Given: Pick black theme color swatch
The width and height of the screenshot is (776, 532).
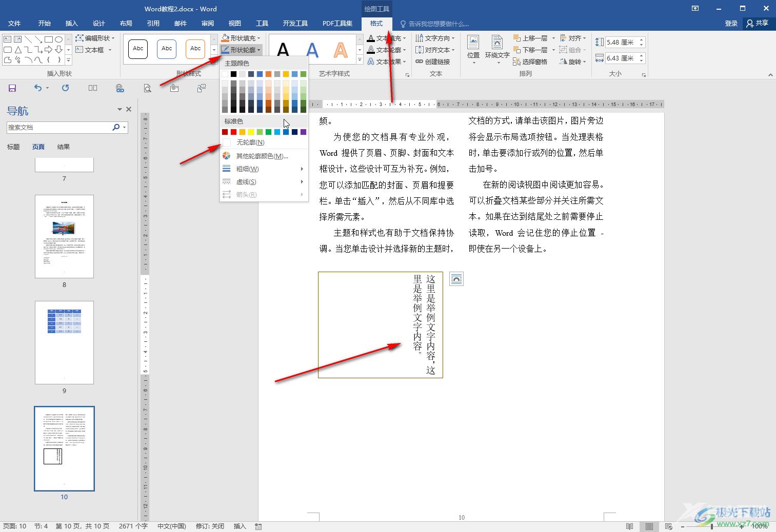Looking at the screenshot, I should (233, 74).
